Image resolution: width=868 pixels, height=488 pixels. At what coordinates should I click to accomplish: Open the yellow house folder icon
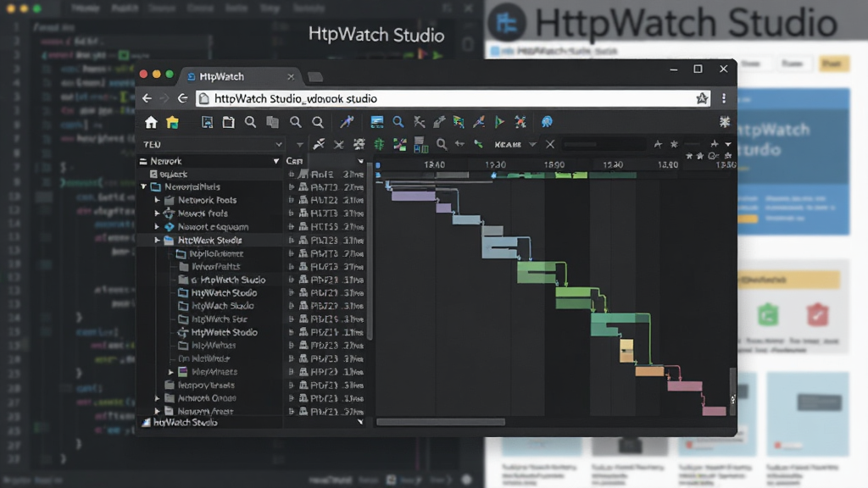pos(173,122)
